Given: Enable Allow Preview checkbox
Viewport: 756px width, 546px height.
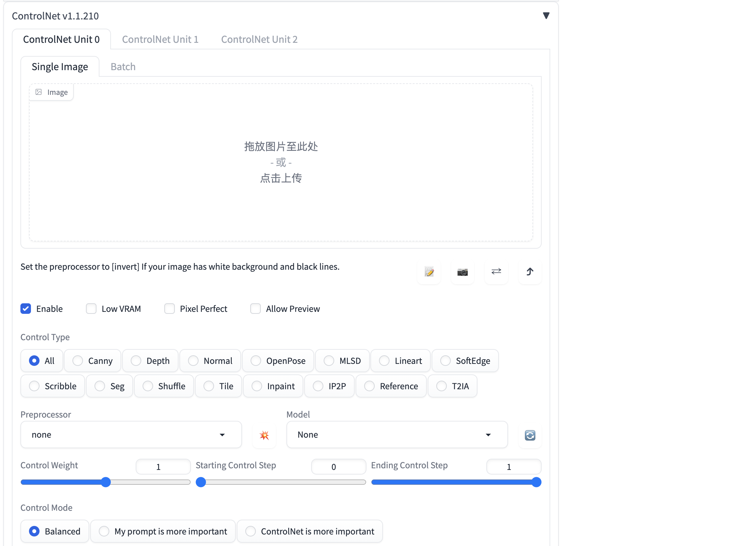Looking at the screenshot, I should [256, 308].
